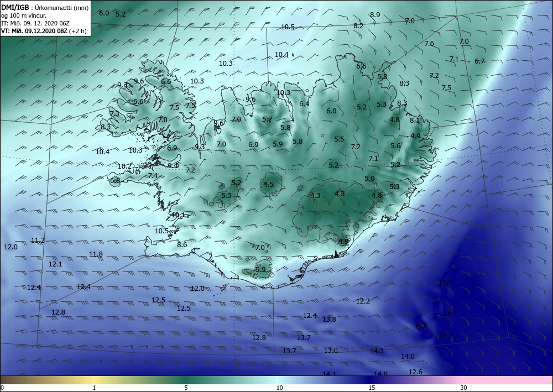Pick the 6.7 map value
The width and height of the screenshot is (553, 392).
[x=479, y=61]
